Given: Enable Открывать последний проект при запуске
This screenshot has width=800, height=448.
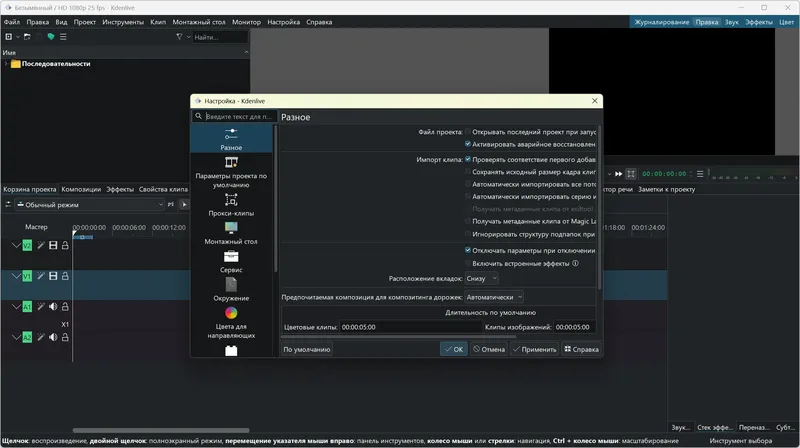Looking at the screenshot, I should click(468, 132).
